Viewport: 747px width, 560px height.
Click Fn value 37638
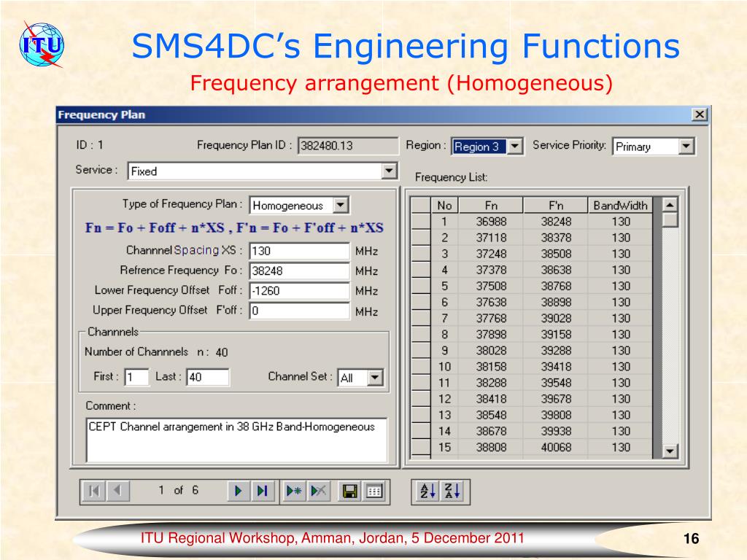491,303
